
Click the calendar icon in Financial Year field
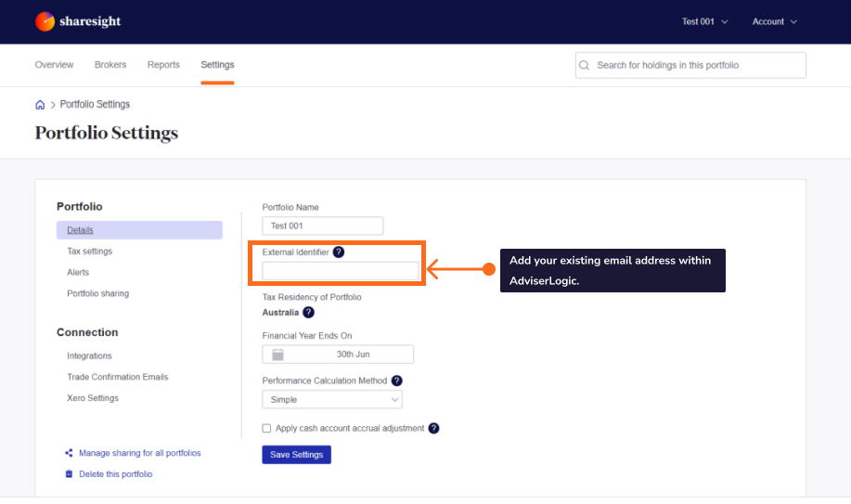tap(277, 355)
